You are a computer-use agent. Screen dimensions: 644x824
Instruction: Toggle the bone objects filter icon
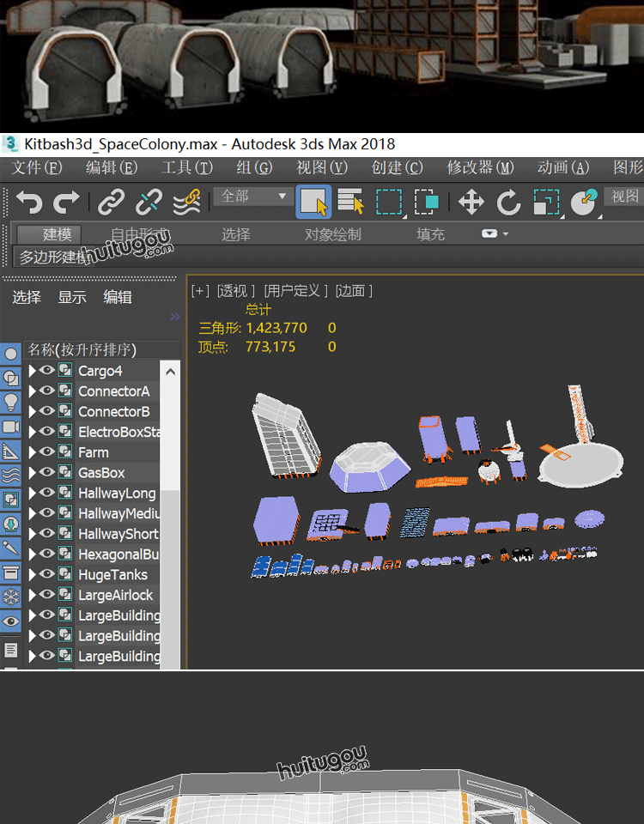tap(10, 548)
